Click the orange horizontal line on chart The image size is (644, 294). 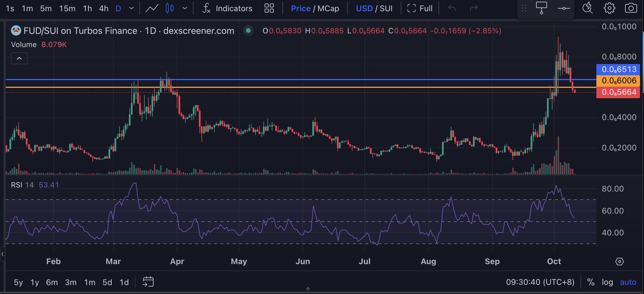pos(301,87)
